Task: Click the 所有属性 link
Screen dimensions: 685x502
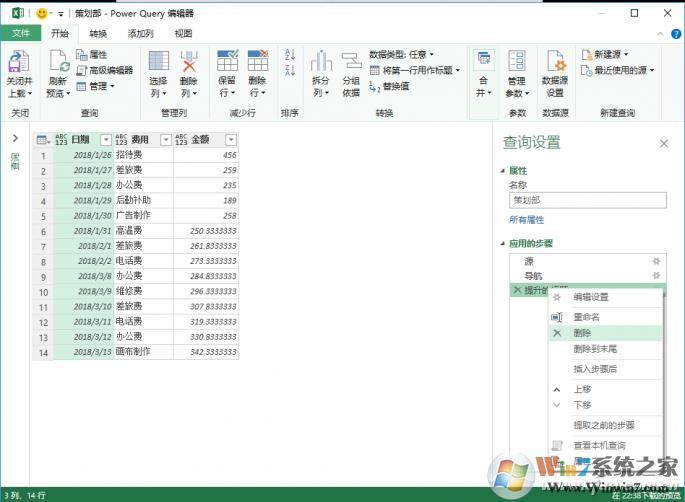Action: 526,219
